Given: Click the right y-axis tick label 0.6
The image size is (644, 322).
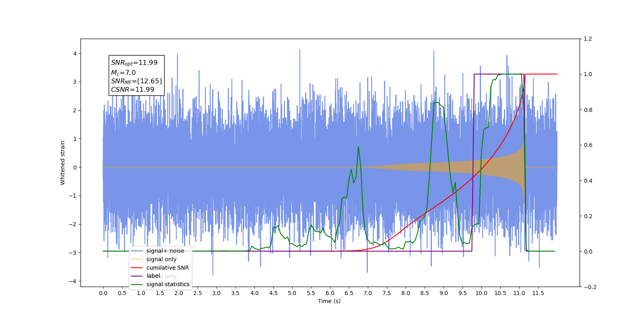Looking at the screenshot, I should tap(588, 145).
